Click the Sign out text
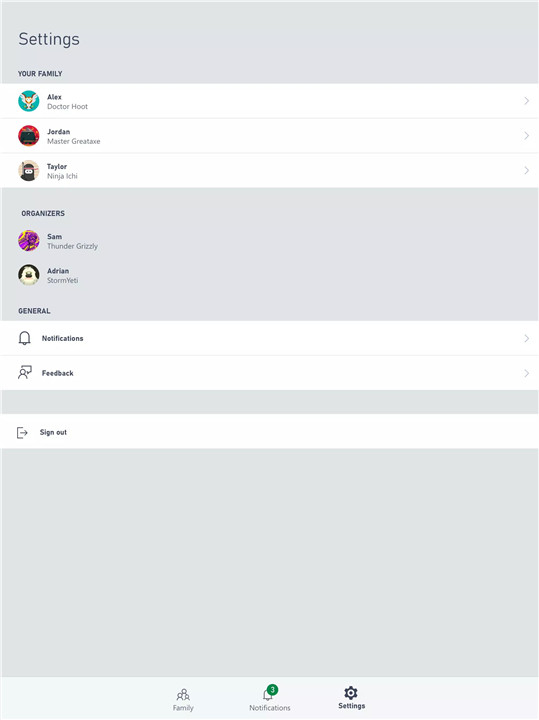This screenshot has height=720, width=539. click(53, 432)
